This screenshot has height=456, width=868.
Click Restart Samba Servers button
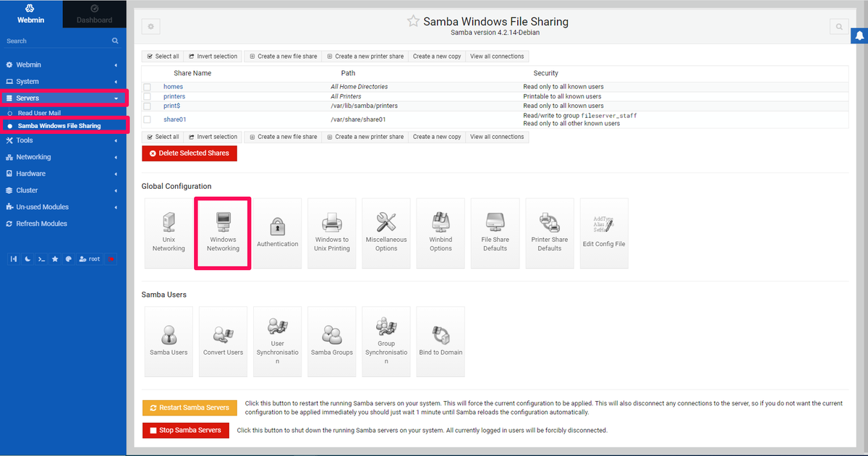point(190,408)
